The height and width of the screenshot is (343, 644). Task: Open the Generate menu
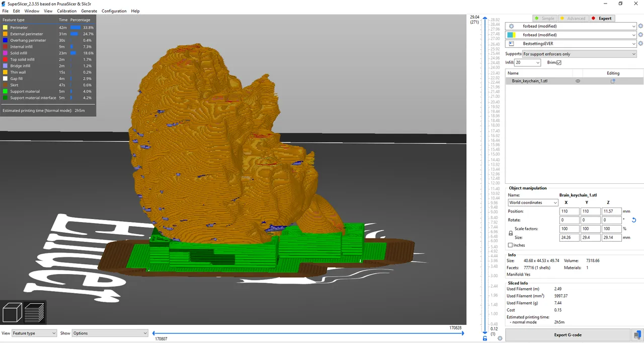pos(89,11)
